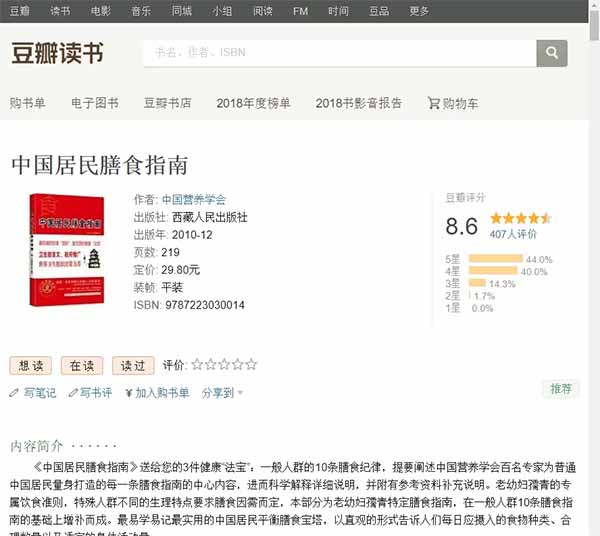This screenshot has width=600, height=536.
Task: Open 读书 in top navigation
Action: click(60, 11)
